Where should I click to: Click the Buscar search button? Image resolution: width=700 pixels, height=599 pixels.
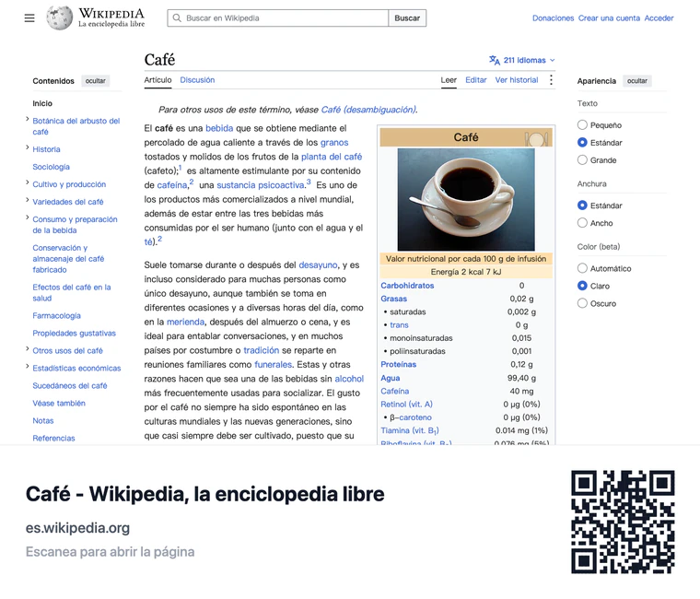point(407,18)
